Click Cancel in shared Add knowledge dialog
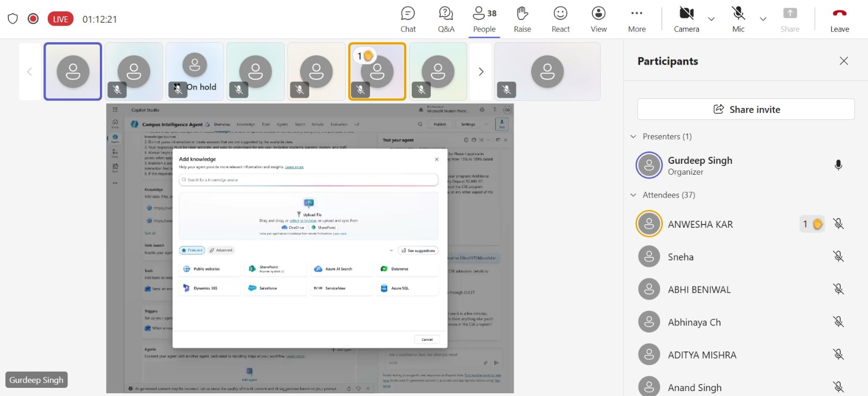The image size is (868, 396). coord(427,340)
